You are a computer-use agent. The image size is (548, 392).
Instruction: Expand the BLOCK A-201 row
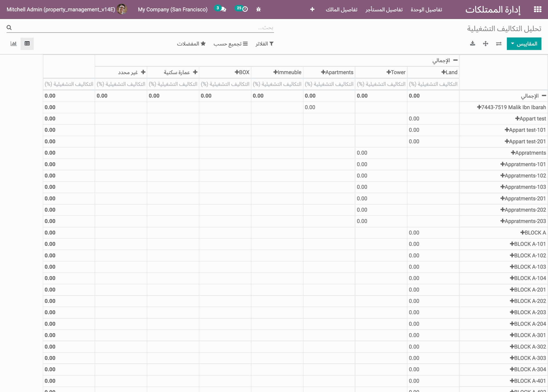528,290
